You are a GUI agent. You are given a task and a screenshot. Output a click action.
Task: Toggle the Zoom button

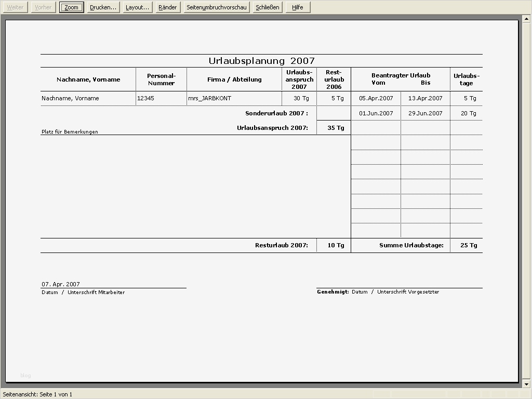pos(71,7)
